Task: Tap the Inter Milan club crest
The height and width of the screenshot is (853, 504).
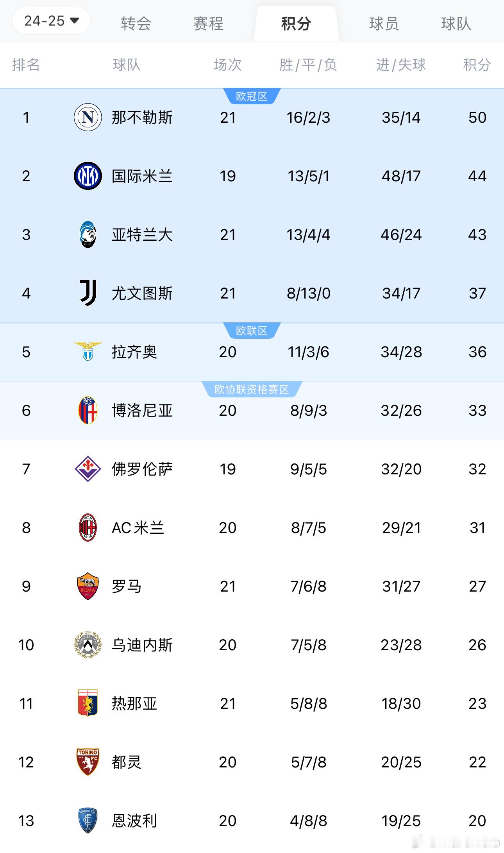Action: (88, 176)
